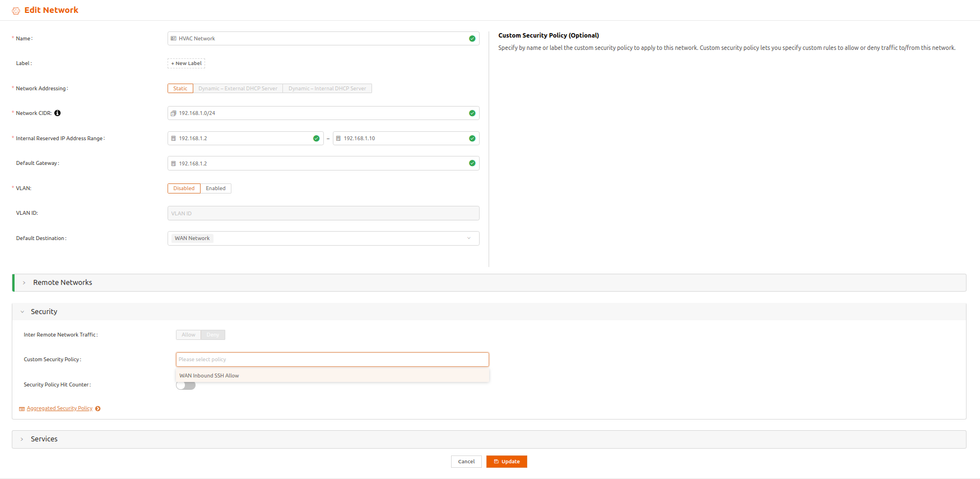This screenshot has height=479, width=980.
Task: Expand the Remote Networks section
Action: (489, 283)
